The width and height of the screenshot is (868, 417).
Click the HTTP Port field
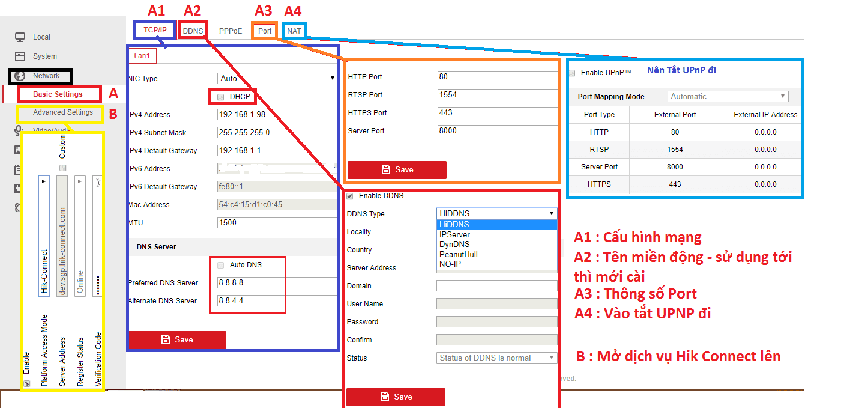(498, 76)
